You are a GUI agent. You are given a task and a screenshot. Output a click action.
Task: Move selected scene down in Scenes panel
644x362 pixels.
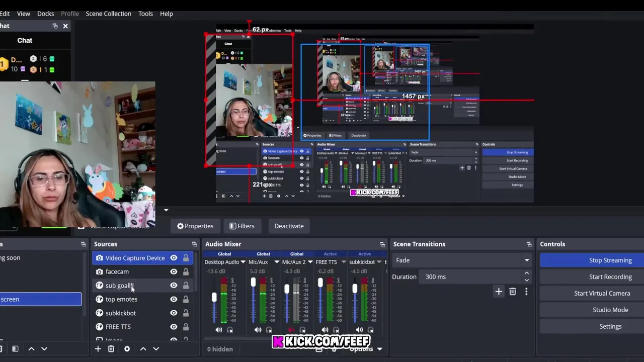click(44, 349)
